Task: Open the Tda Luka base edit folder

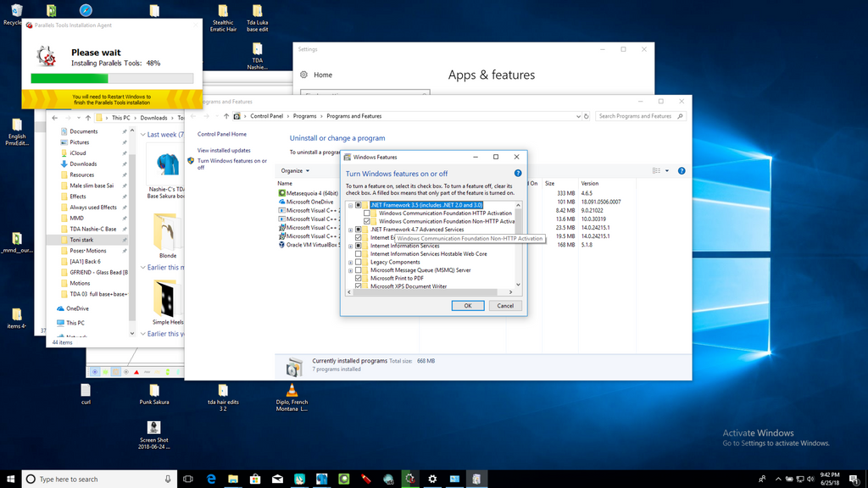Action: coord(258,19)
